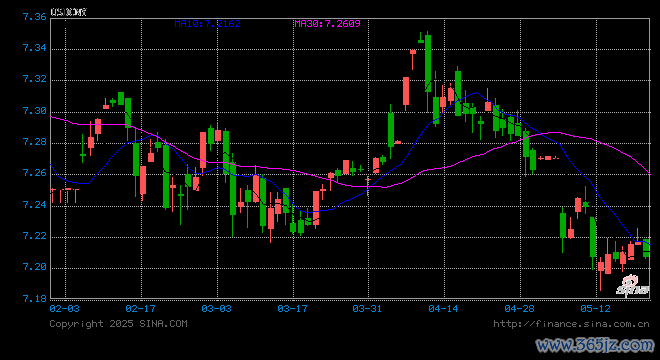
Task: Select the 04-14 date label
Action: point(443,309)
